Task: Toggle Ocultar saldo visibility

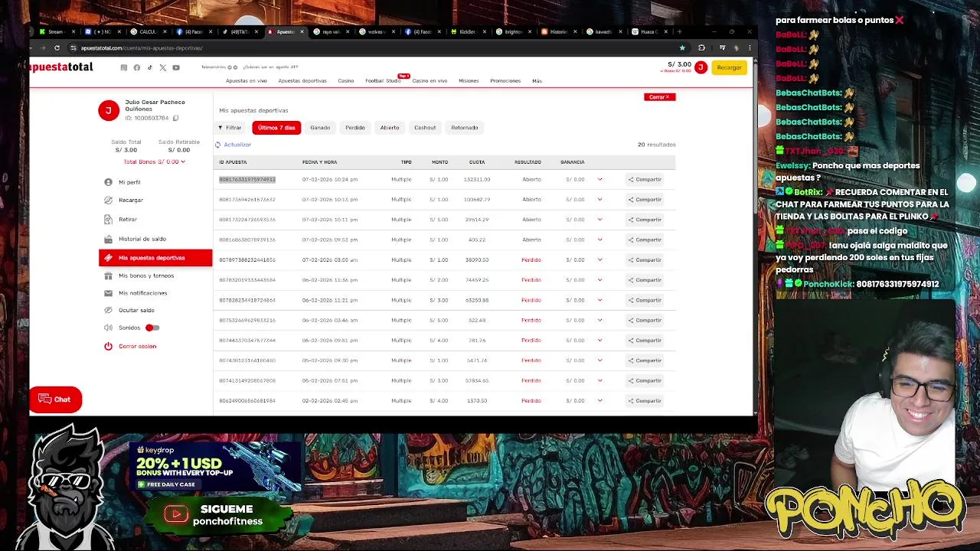Action: coord(129,310)
